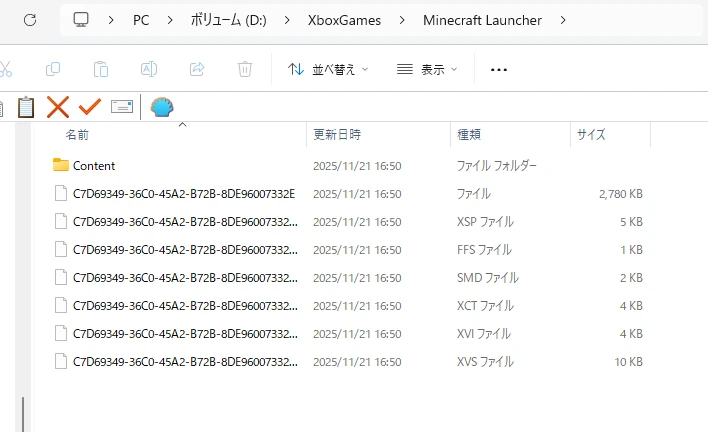Open the 表示 view dropdown

[427, 69]
